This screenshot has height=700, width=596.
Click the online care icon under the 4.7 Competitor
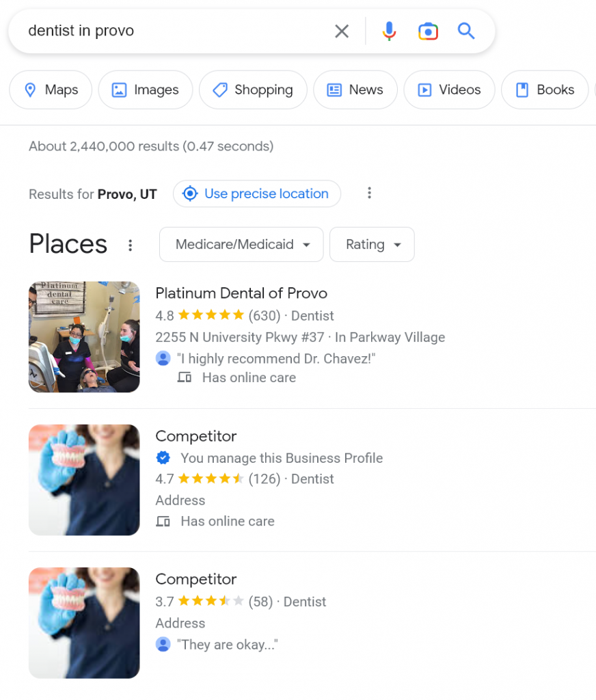[163, 521]
